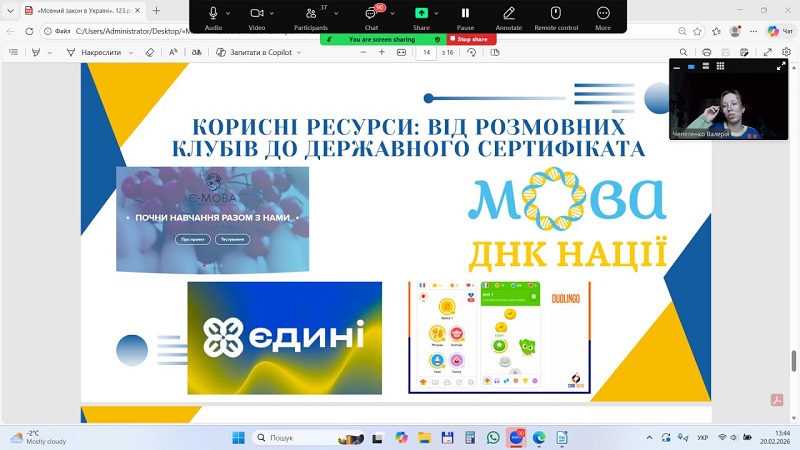This screenshot has width=800, height=450.
Task: Click the Запитати в Copilot button
Action: 253,52
